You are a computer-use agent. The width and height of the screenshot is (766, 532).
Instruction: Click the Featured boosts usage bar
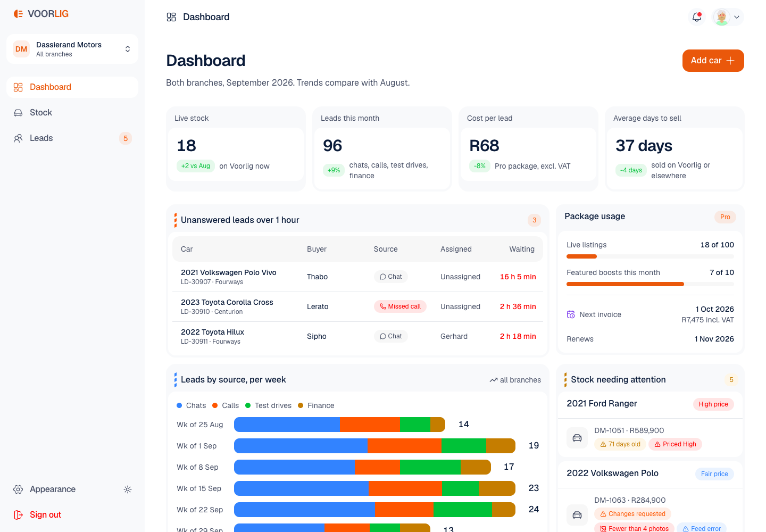coord(650,284)
